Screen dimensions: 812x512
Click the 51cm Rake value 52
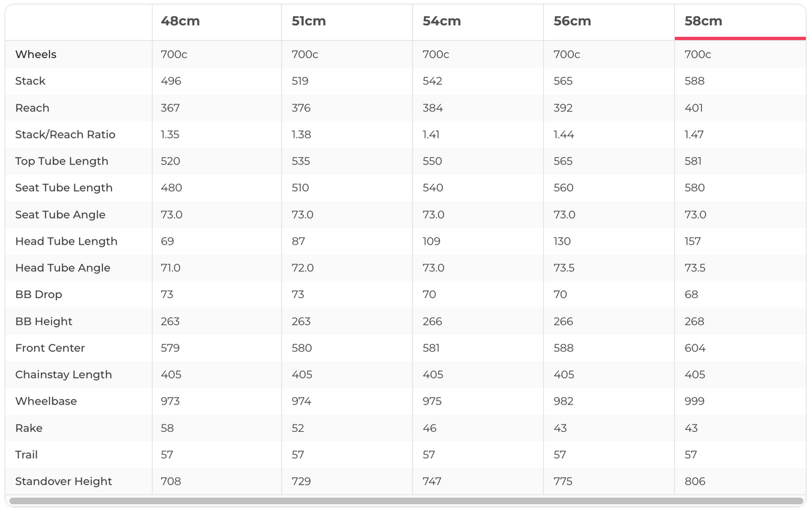point(298,428)
